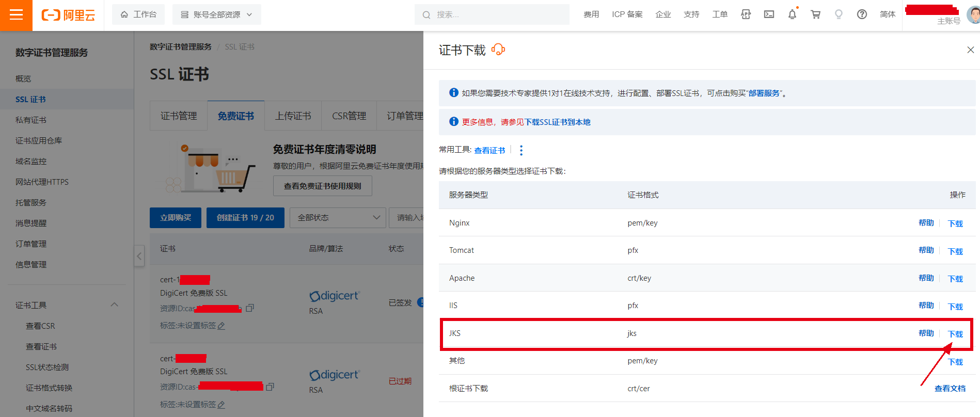Click 创建证书 19 / 20 button
The height and width of the screenshot is (417, 980).
pos(245,218)
